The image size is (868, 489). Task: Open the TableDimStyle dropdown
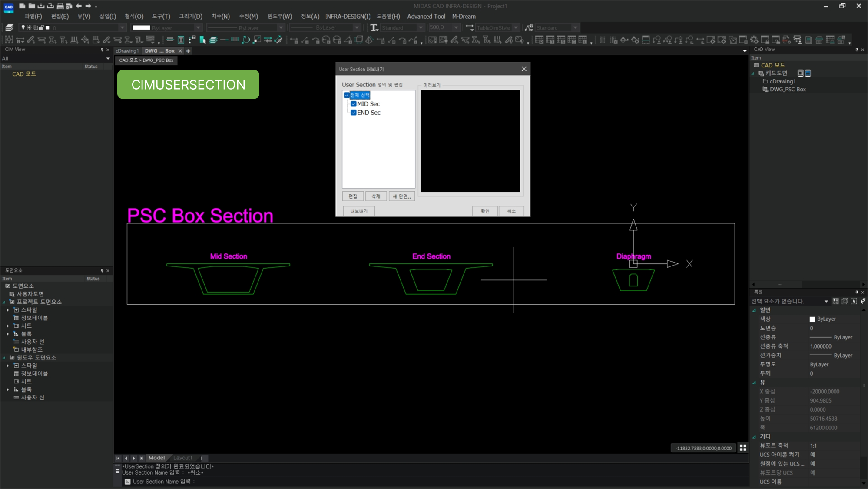tap(516, 27)
